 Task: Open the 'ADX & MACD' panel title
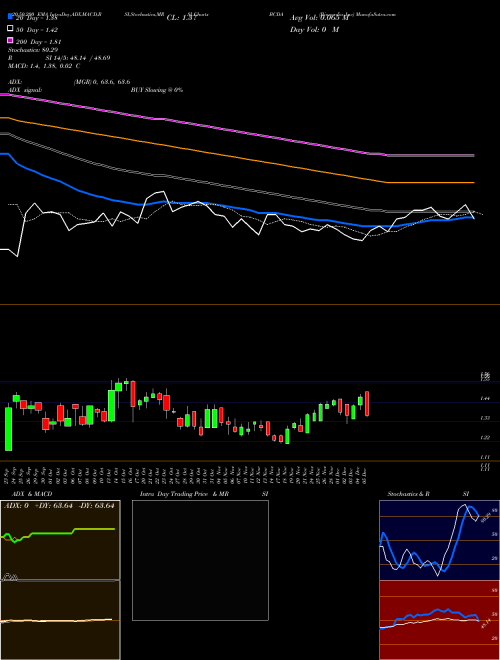point(32,494)
